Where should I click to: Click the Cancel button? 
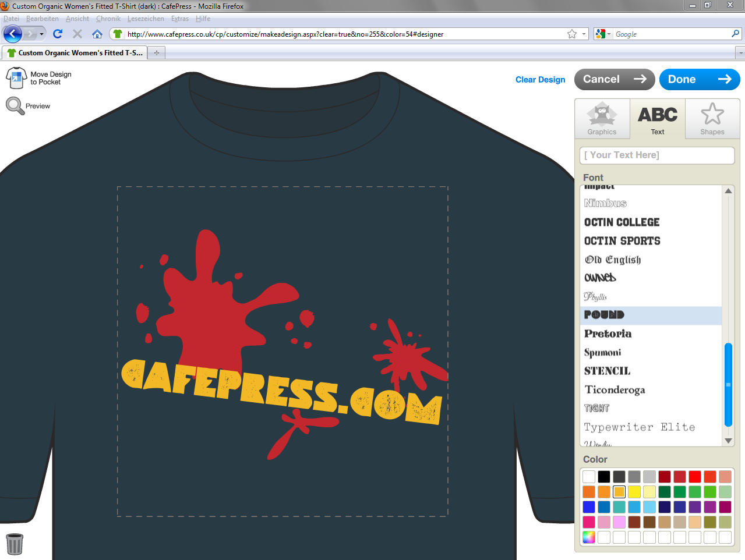[x=615, y=79]
